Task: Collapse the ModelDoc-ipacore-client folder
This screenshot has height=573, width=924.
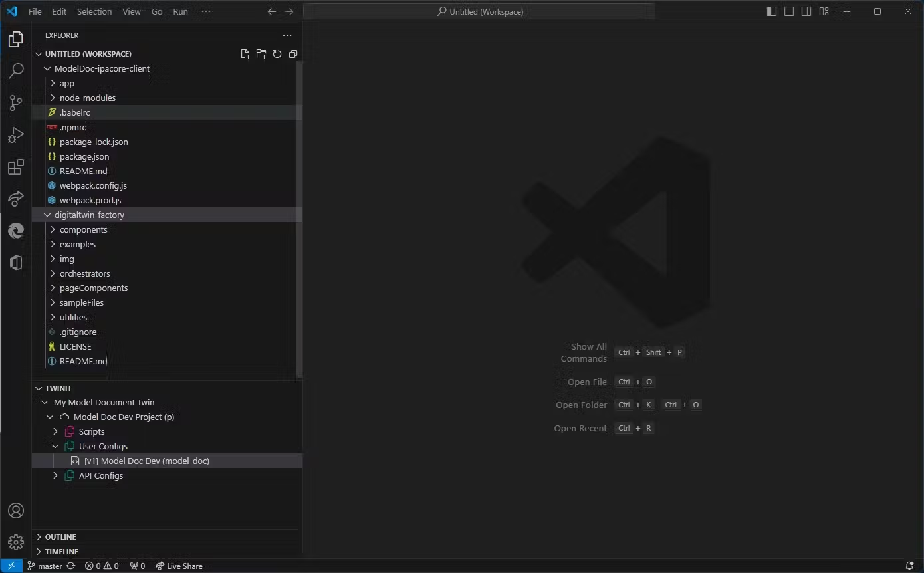Action: pyautogui.click(x=47, y=68)
